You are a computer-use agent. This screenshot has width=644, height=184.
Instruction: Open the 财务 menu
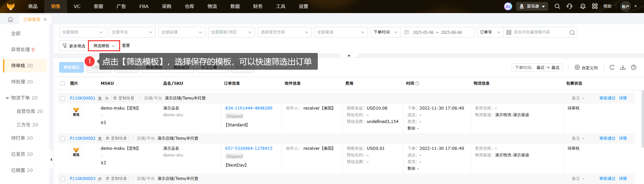click(258, 6)
